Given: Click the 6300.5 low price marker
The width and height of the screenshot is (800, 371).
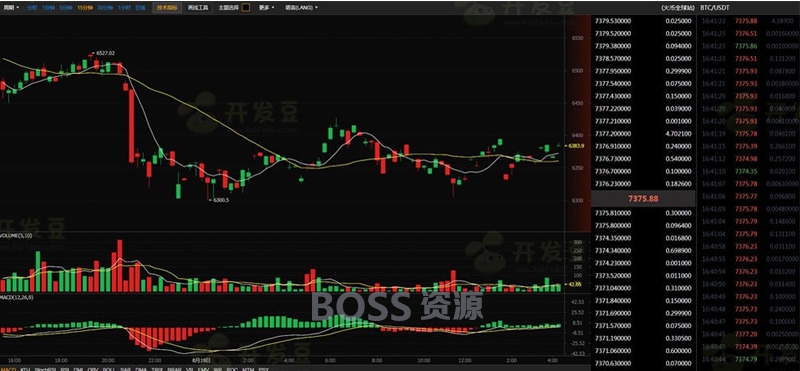Looking at the screenshot, I should coord(220,200).
